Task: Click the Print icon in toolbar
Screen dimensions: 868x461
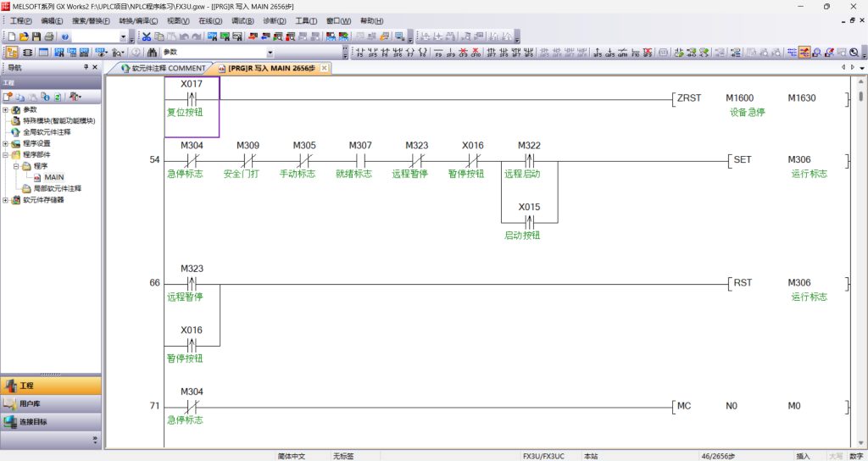Action: (49, 36)
